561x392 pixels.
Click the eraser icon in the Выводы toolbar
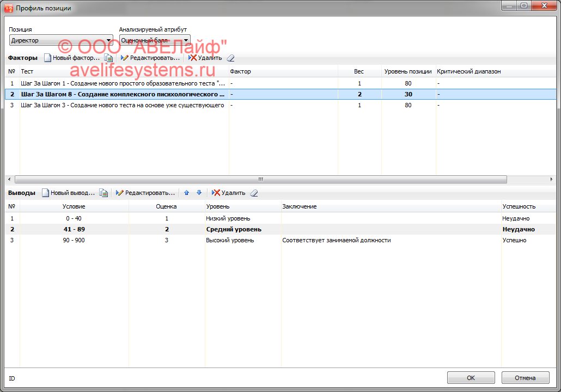coord(254,193)
